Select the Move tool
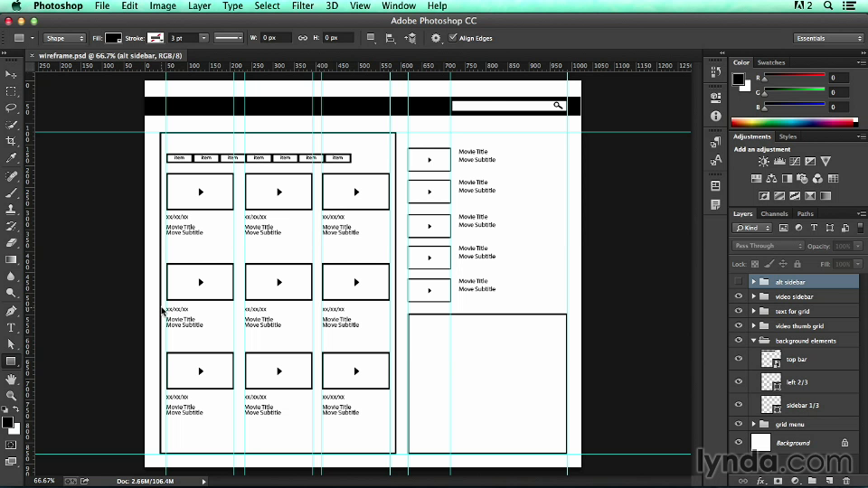 point(11,74)
